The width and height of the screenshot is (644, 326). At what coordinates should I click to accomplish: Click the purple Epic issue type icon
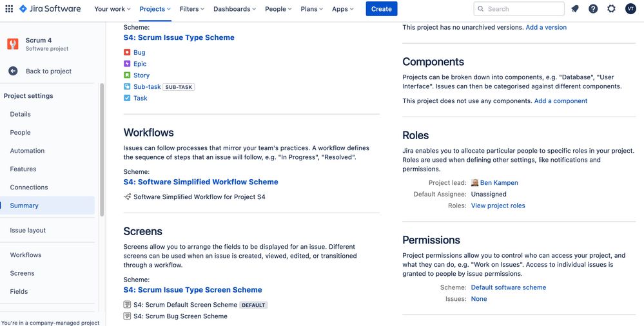[x=127, y=64]
